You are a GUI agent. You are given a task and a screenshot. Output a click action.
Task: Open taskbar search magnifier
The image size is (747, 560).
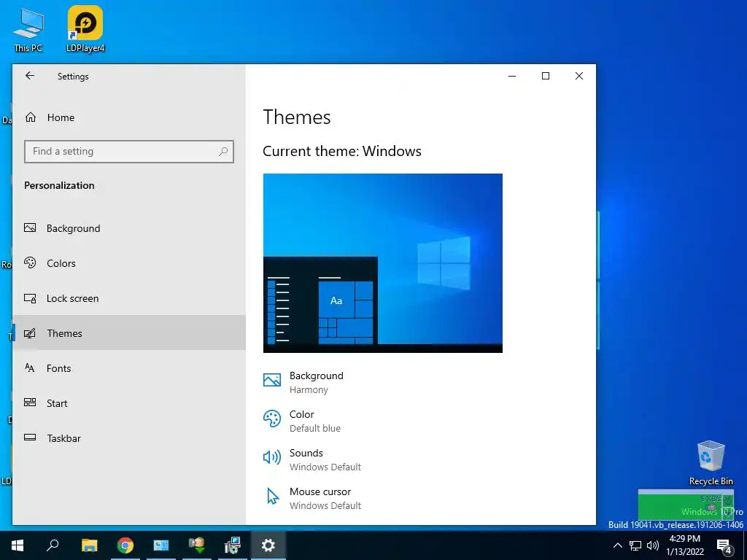click(x=53, y=545)
